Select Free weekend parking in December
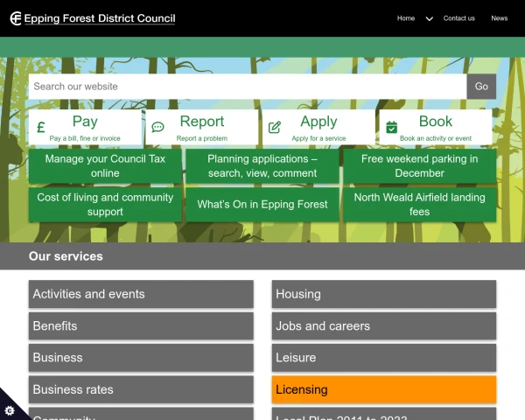 419,166
